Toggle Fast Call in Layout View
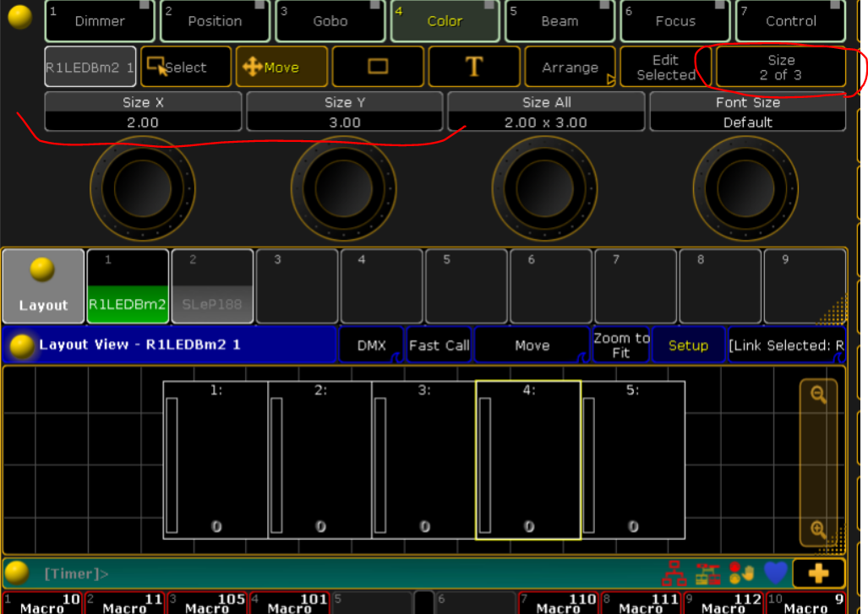 [439, 345]
